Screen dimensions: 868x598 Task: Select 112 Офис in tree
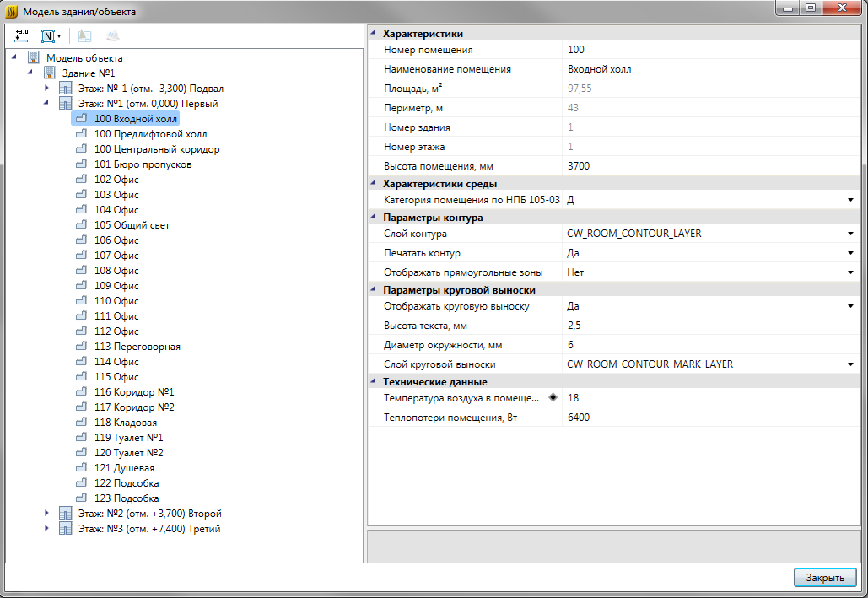click(116, 331)
